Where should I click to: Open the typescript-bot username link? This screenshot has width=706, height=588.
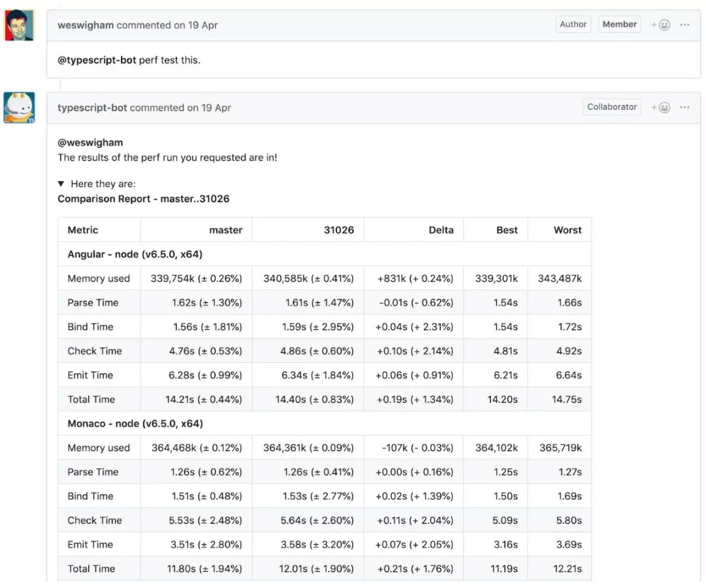(x=92, y=108)
